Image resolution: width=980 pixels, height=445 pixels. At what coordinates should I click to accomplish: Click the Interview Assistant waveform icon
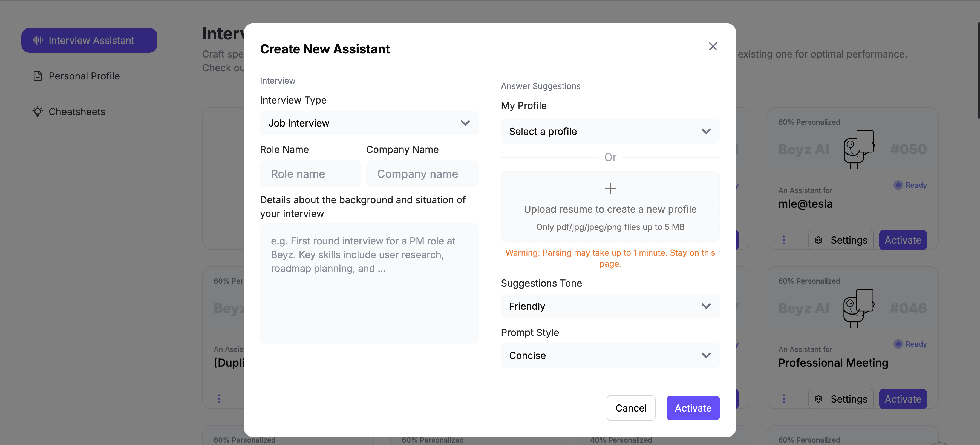(38, 40)
